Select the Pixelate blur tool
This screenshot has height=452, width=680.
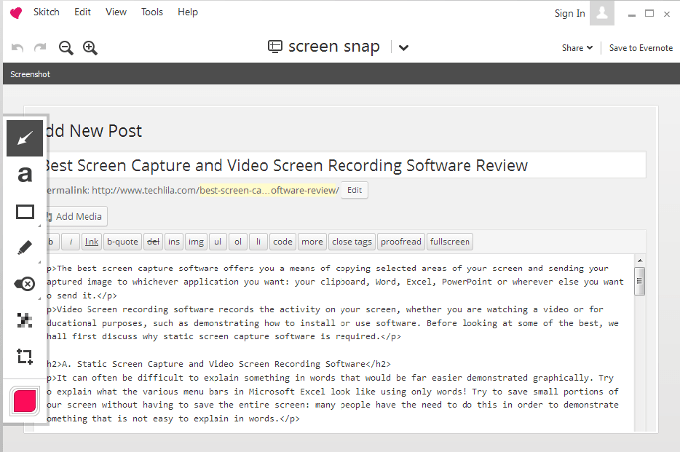[25, 320]
